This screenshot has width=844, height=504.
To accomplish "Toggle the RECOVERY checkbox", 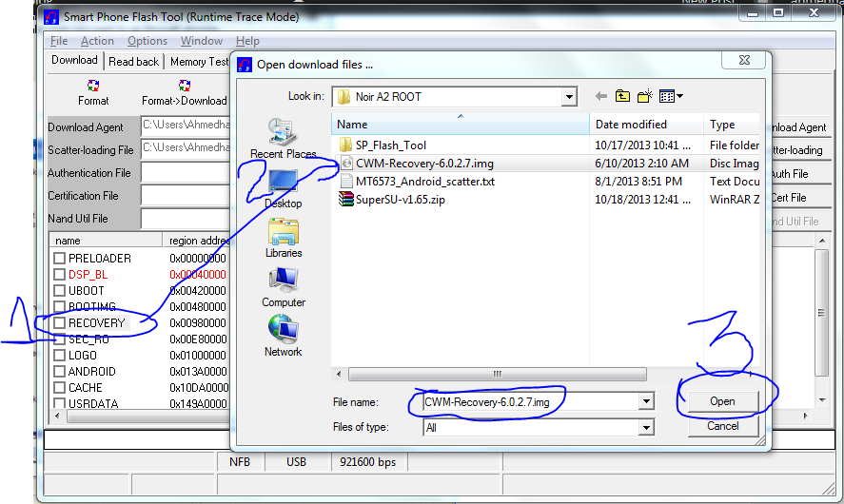I will pos(59,322).
